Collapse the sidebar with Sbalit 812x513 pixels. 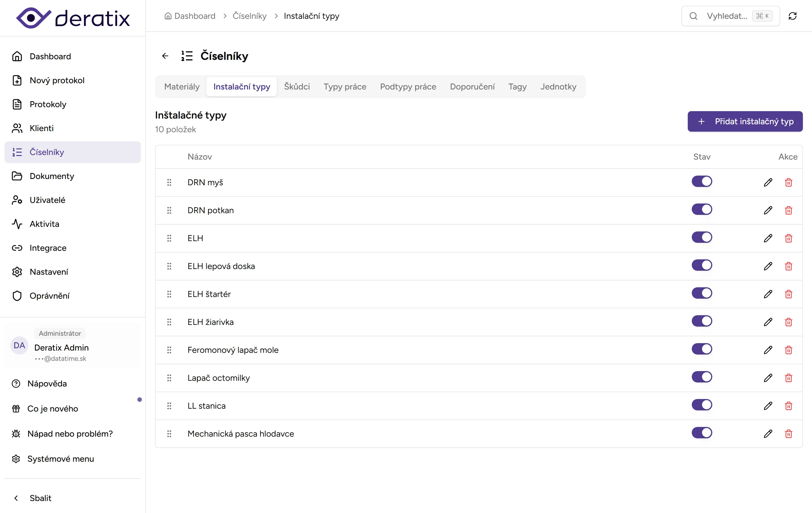pyautogui.click(x=40, y=498)
